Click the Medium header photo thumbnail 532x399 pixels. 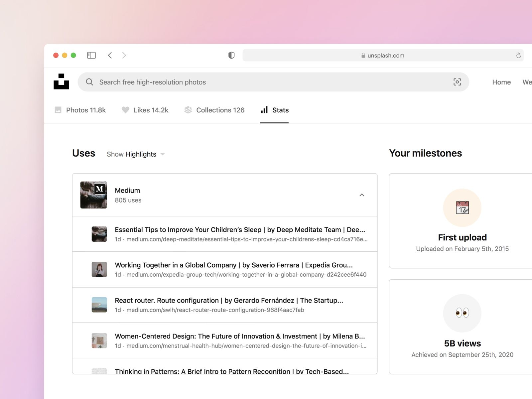pyautogui.click(x=93, y=195)
